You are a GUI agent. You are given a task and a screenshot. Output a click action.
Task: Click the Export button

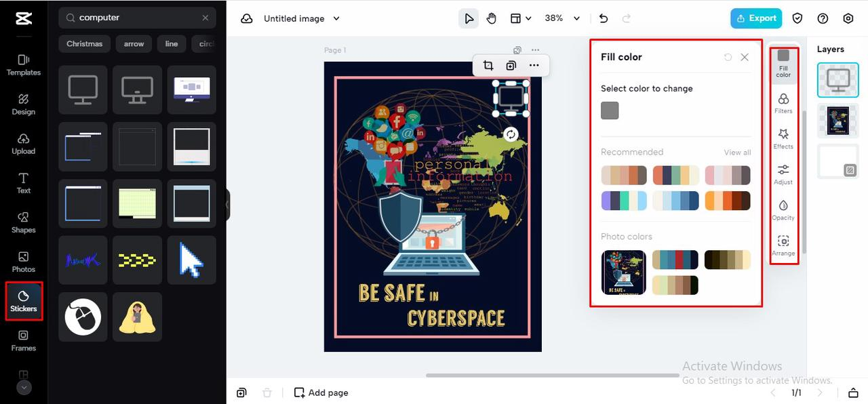click(x=756, y=18)
